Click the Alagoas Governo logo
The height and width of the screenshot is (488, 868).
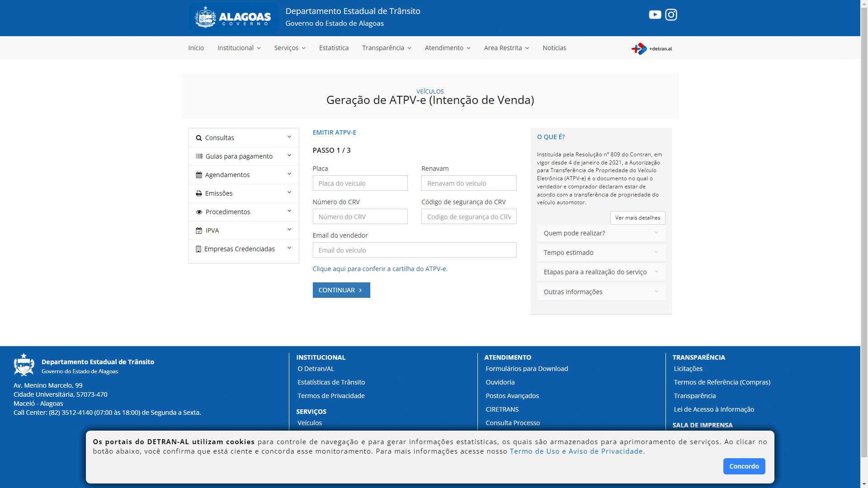(233, 18)
